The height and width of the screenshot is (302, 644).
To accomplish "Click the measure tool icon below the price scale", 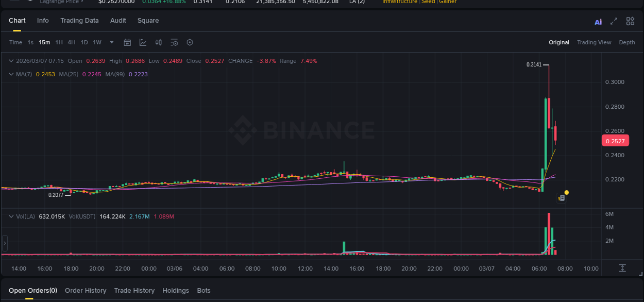I will pyautogui.click(x=622, y=268).
